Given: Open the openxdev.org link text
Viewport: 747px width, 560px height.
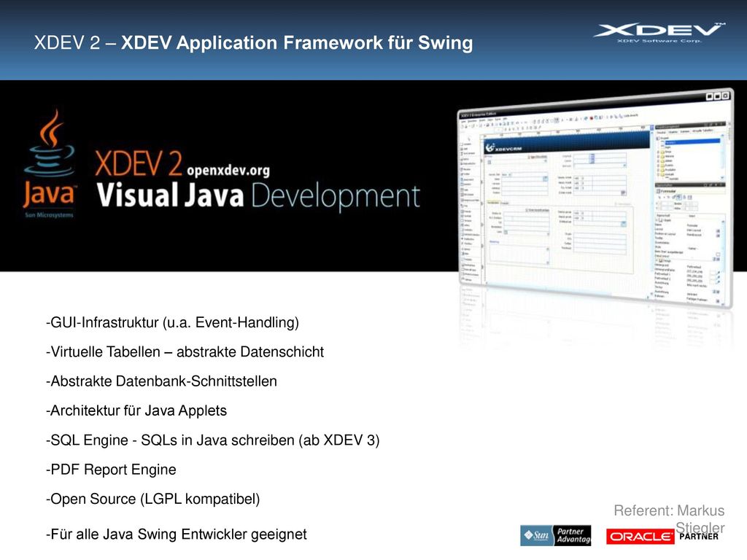Looking at the screenshot, I should click(228, 171).
